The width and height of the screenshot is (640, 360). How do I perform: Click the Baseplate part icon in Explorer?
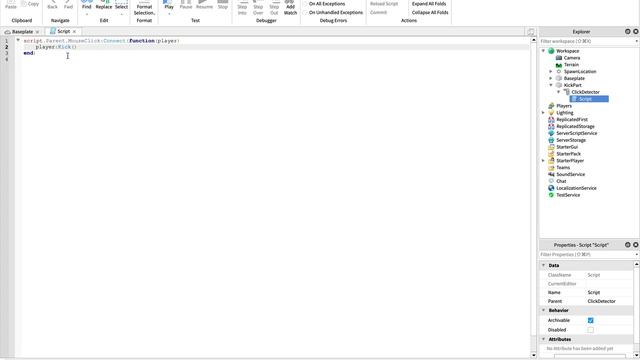pos(559,78)
